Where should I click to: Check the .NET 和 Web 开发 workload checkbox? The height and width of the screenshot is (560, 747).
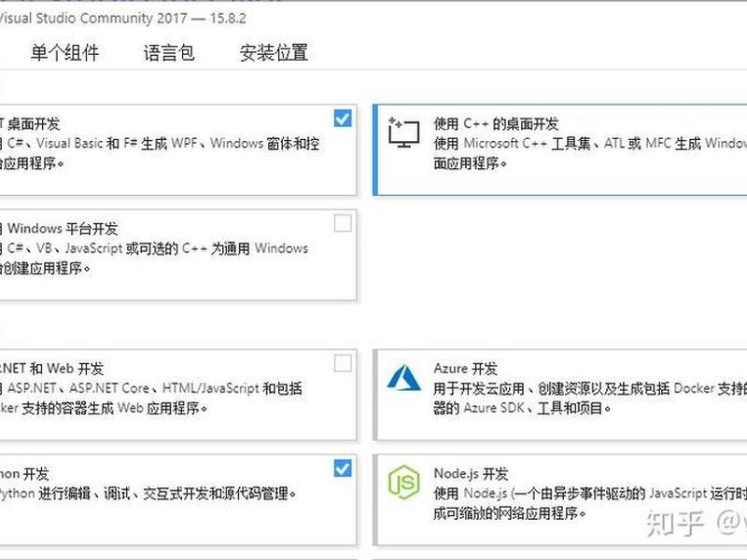343,363
